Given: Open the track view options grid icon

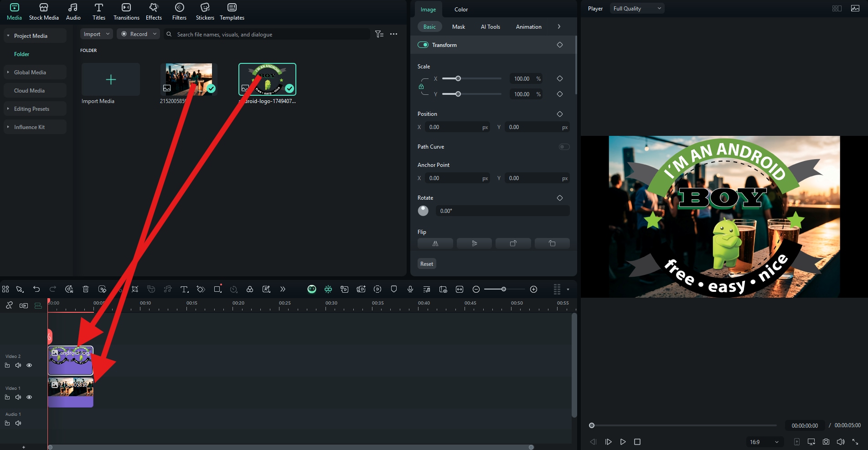Looking at the screenshot, I should 557,289.
